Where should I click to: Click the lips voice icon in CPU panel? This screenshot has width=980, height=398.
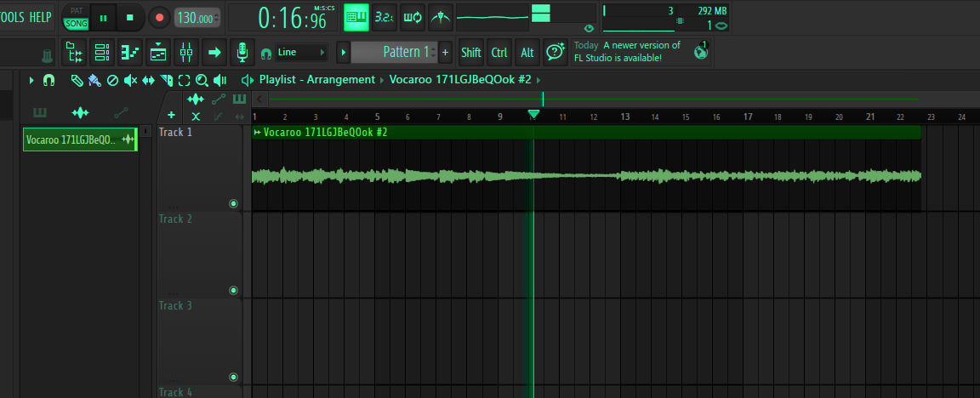(721, 26)
